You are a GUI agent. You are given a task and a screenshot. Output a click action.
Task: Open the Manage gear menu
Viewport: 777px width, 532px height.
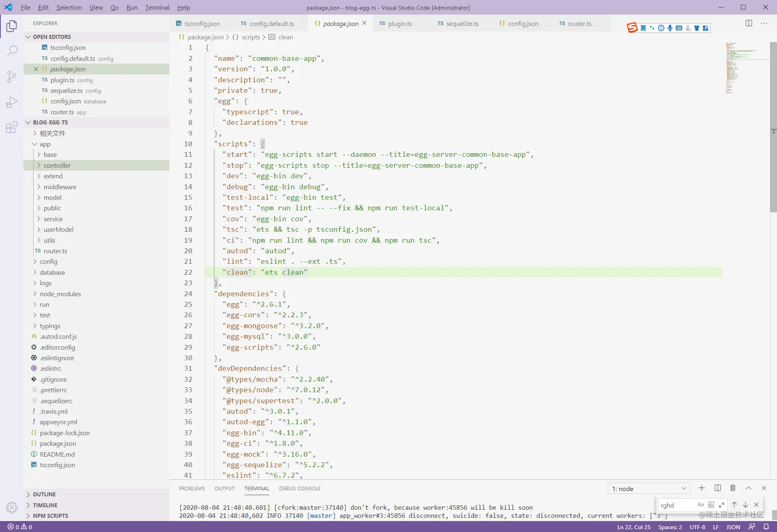coord(12,507)
